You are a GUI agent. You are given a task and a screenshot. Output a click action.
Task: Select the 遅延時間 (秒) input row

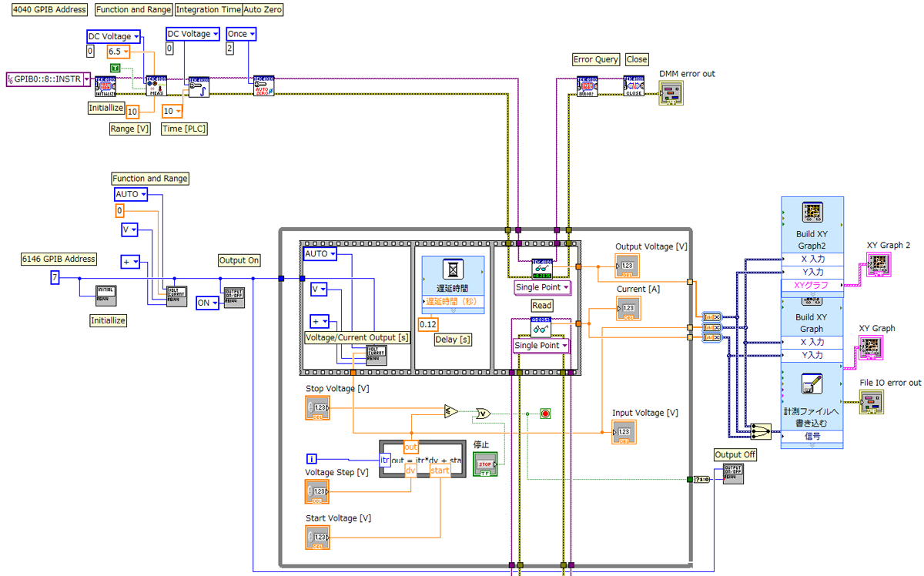point(453,302)
